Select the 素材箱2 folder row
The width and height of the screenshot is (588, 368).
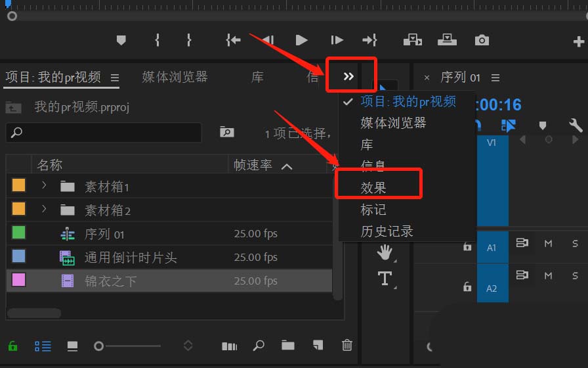click(x=169, y=210)
